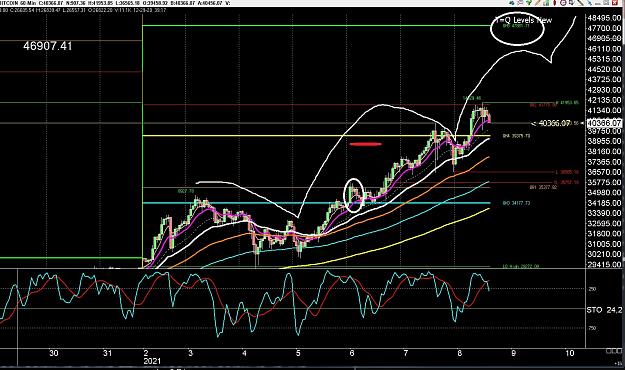The image size is (625, 370).
Task: Click the horizontal cyan level line
Action: click(x=316, y=203)
